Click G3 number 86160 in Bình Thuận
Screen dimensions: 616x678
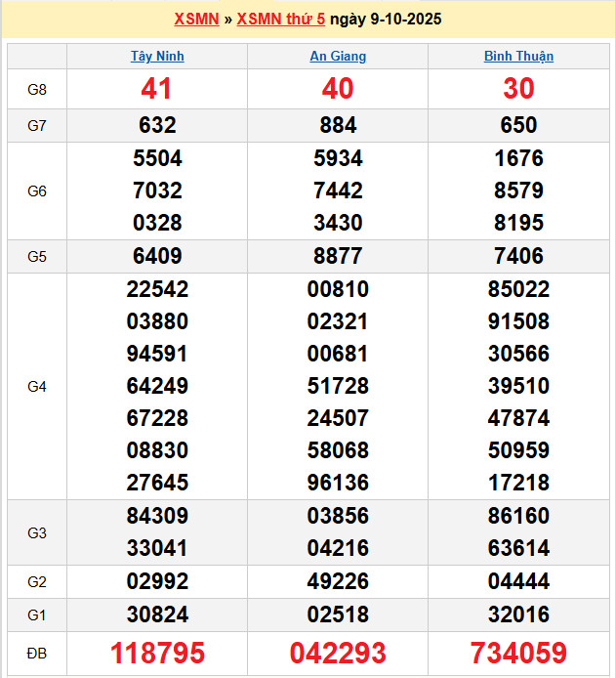[x=518, y=516]
